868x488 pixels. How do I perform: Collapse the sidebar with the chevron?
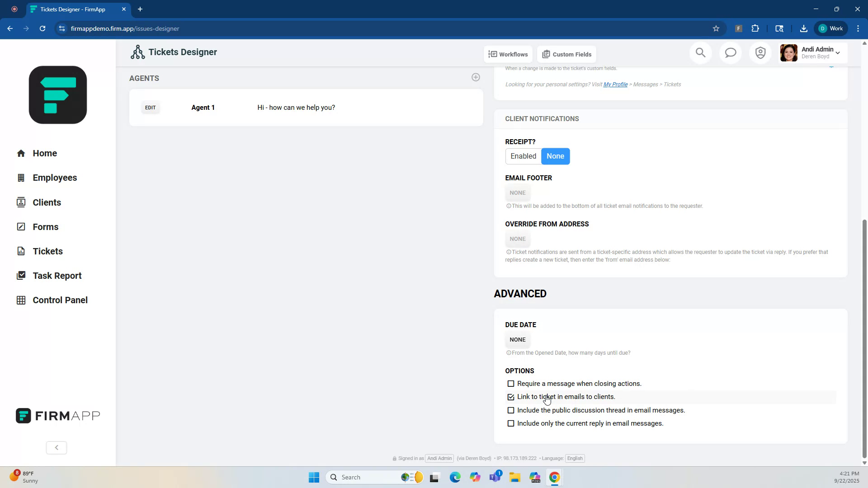[56, 447]
